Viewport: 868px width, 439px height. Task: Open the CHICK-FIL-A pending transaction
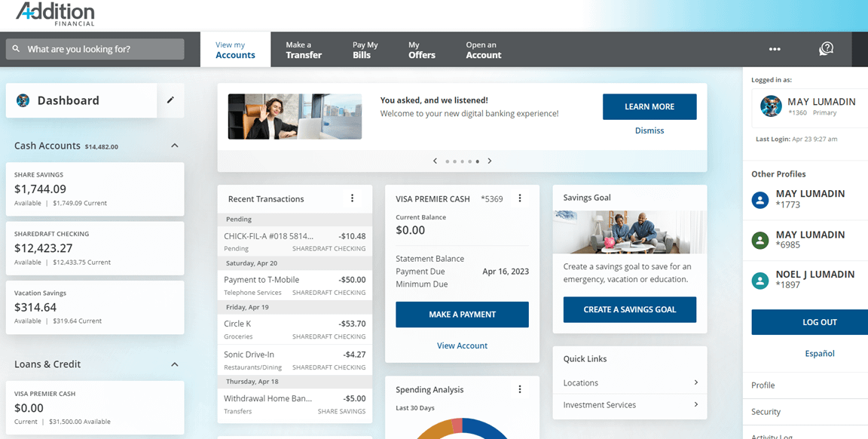click(x=295, y=241)
